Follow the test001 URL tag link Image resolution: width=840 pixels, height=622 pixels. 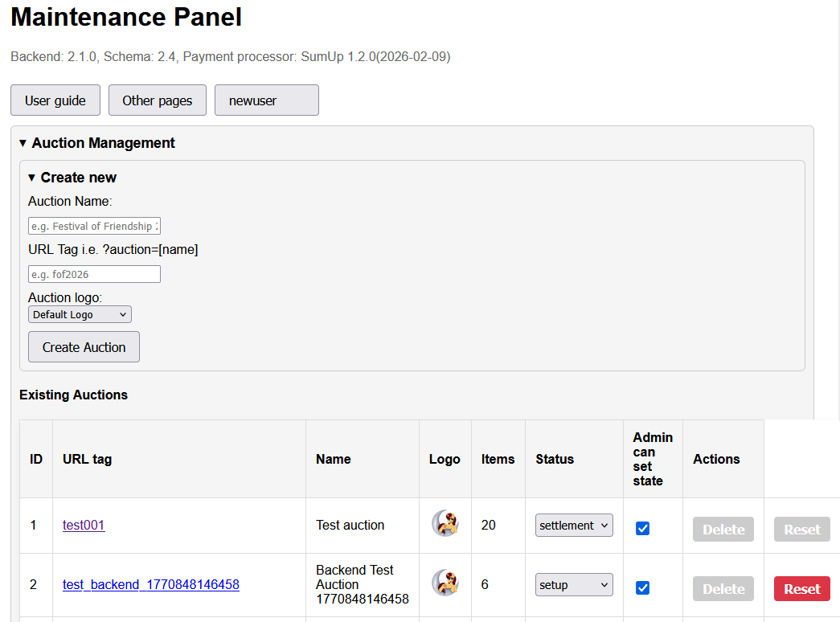[x=84, y=526]
